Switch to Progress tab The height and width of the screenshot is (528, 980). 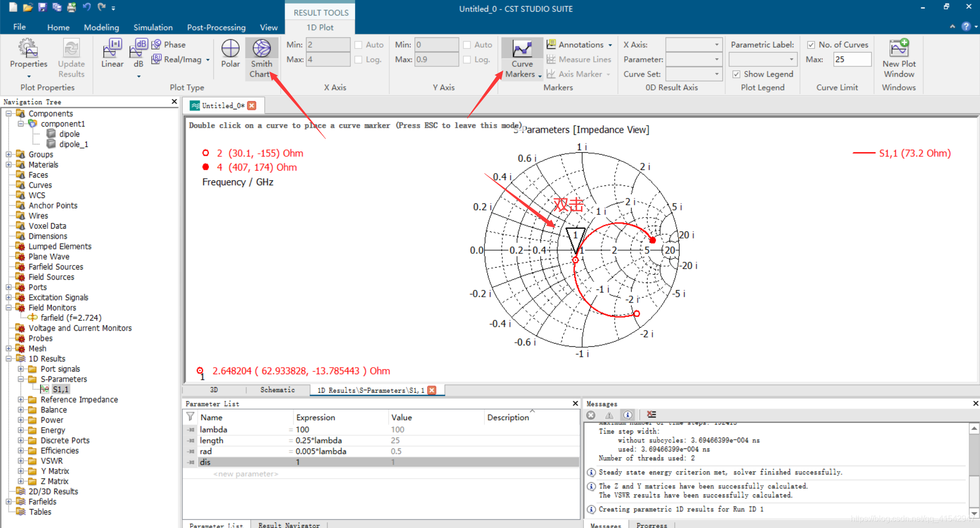click(x=651, y=524)
